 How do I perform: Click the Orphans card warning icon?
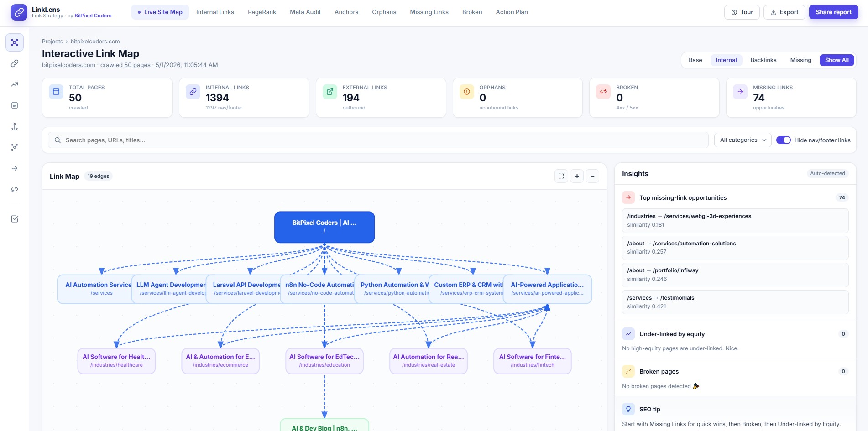466,92
